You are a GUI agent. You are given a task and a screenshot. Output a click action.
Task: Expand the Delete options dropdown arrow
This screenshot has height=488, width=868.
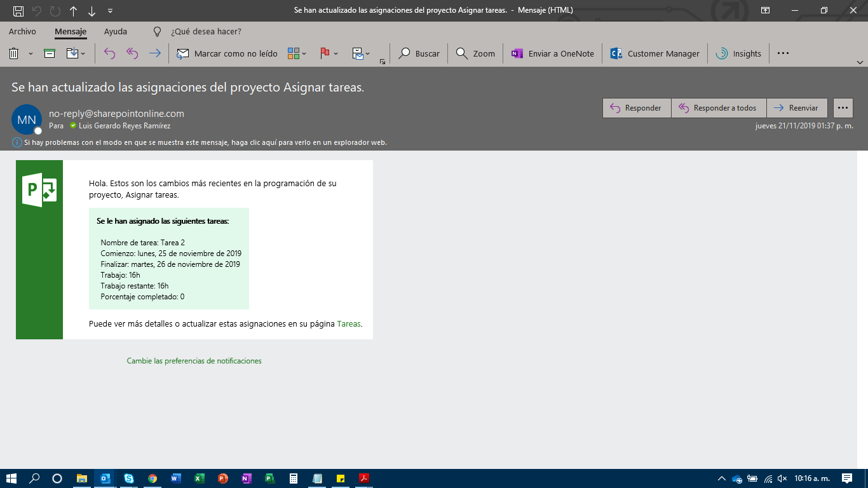[x=31, y=54]
